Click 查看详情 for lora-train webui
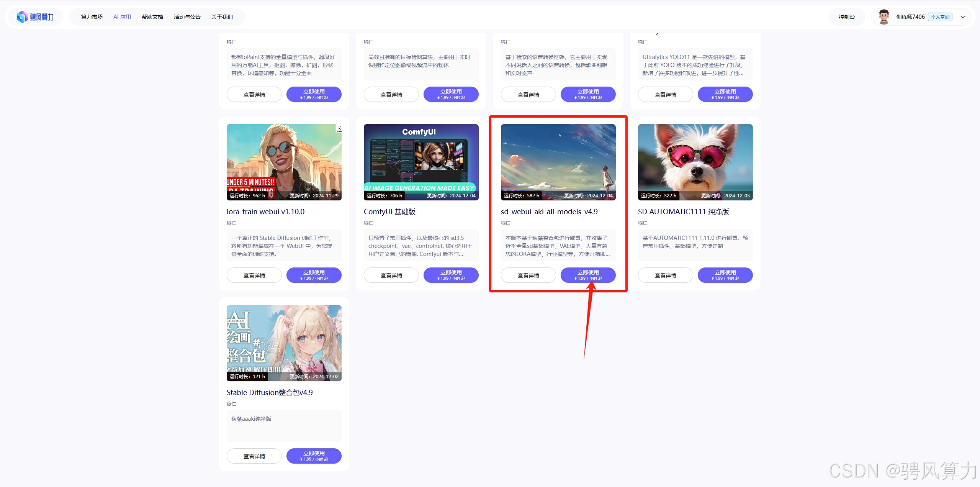Screen dimensions: 980x487 (254, 275)
